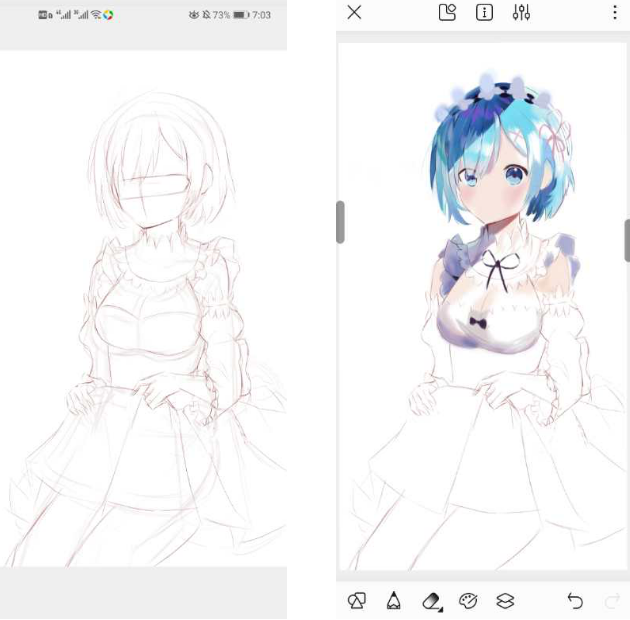Tap the colorful circular app icon in the status bar
The height and width of the screenshot is (620, 630).
(108, 15)
